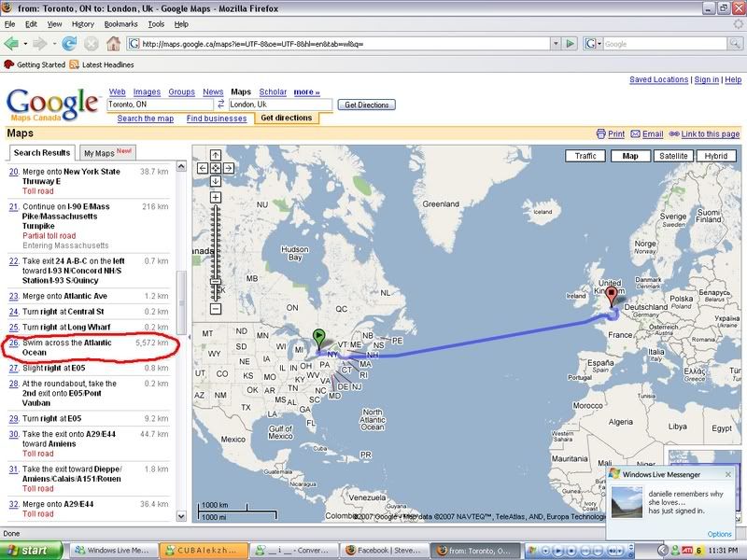747x560 pixels.
Task: Switch map view to Map
Action: pos(630,156)
